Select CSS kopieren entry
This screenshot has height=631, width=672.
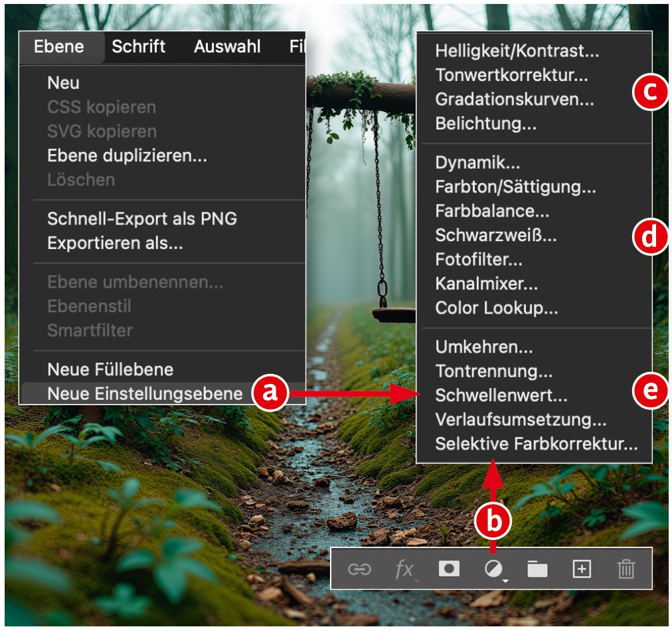102,107
